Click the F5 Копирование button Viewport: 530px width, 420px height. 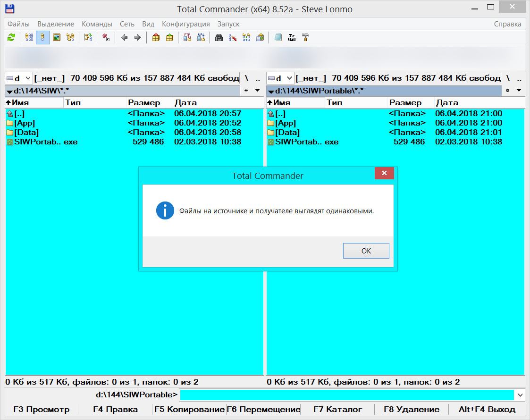point(189,409)
